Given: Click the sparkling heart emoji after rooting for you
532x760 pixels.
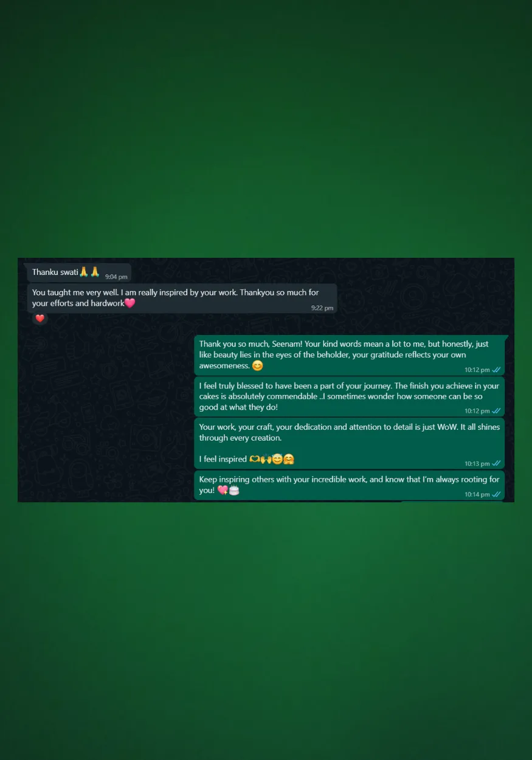Looking at the screenshot, I should [223, 490].
